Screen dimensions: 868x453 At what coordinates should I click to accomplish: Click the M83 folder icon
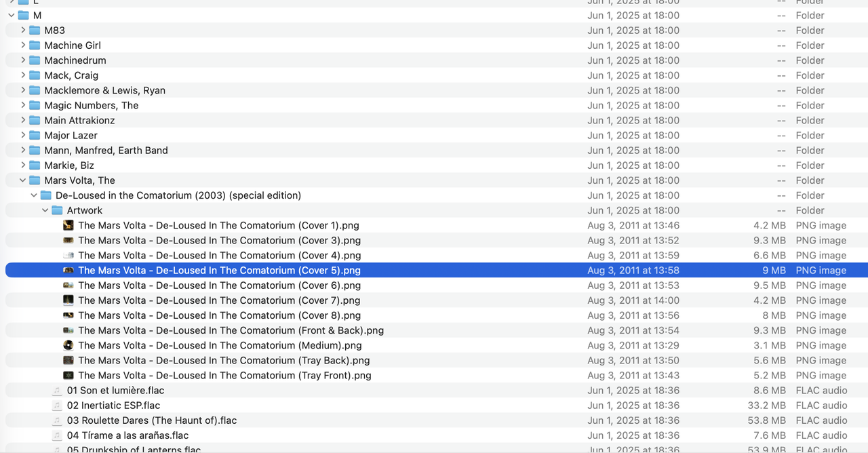pos(35,30)
